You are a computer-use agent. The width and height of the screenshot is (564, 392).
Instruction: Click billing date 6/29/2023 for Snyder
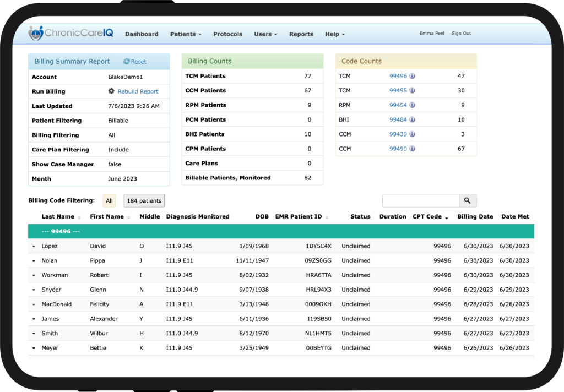click(478, 290)
